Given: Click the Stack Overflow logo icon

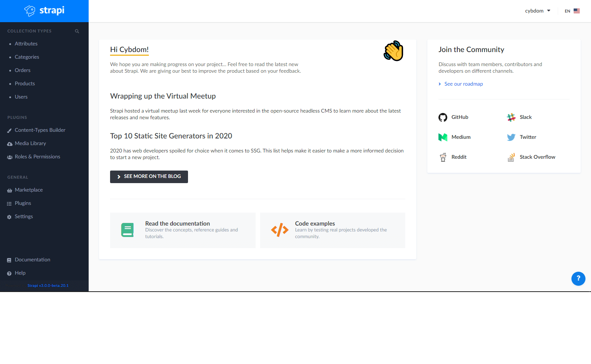Looking at the screenshot, I should (511, 157).
